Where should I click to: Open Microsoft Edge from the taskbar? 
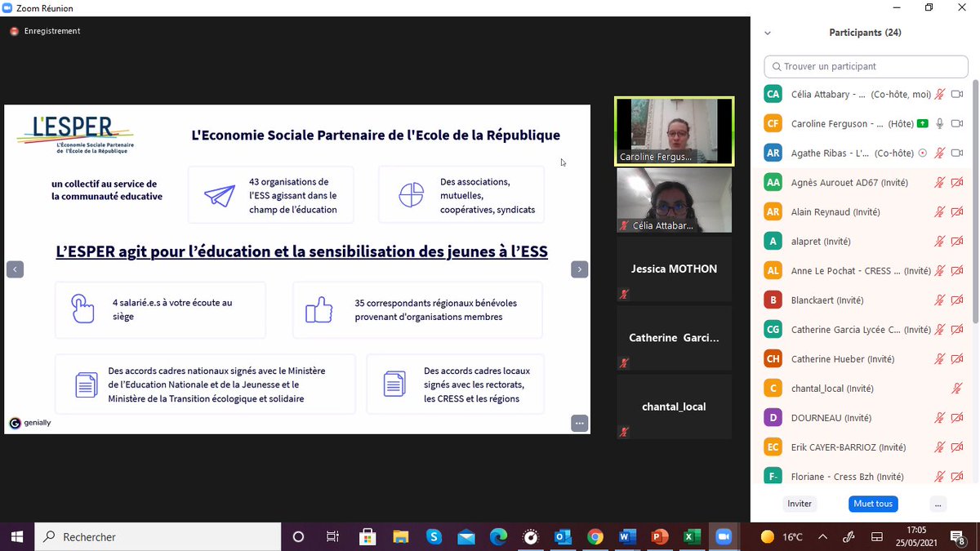(498, 536)
